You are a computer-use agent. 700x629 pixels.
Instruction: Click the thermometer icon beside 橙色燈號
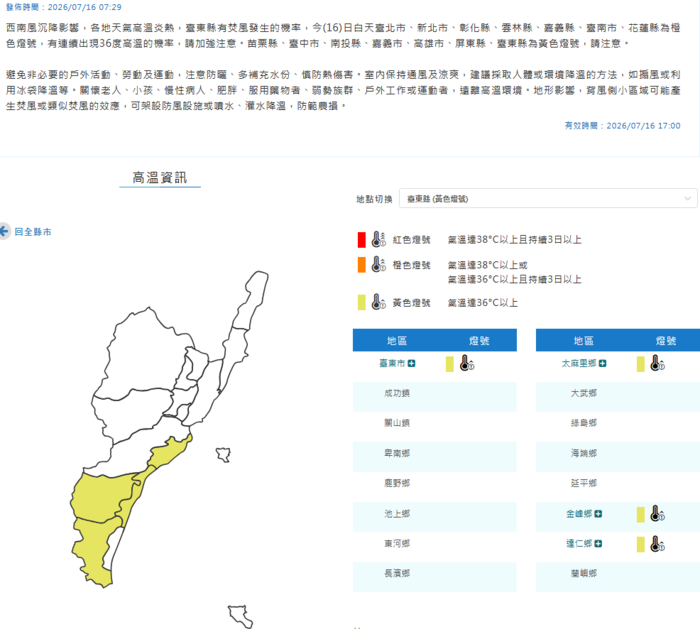(x=379, y=264)
